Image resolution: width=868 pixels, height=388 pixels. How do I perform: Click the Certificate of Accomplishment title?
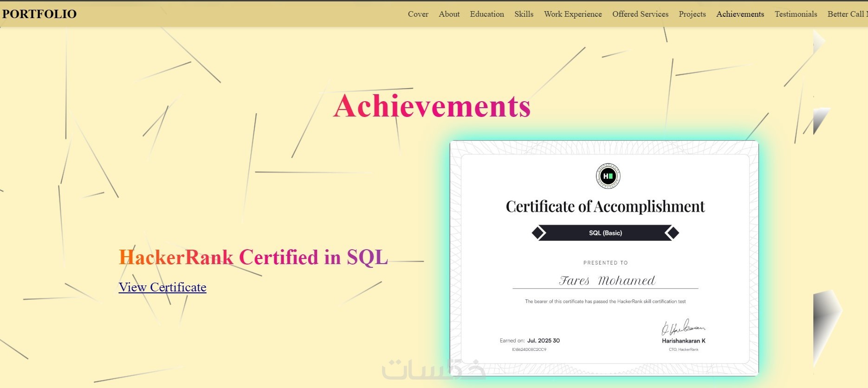click(605, 207)
